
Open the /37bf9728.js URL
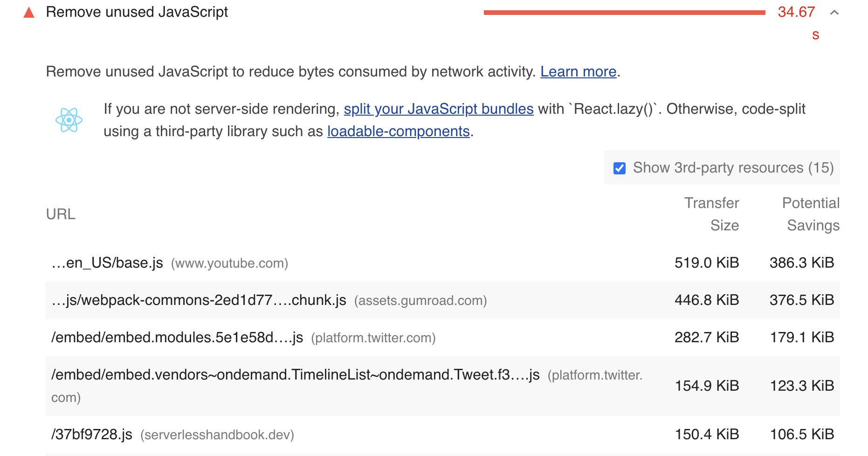click(92, 434)
